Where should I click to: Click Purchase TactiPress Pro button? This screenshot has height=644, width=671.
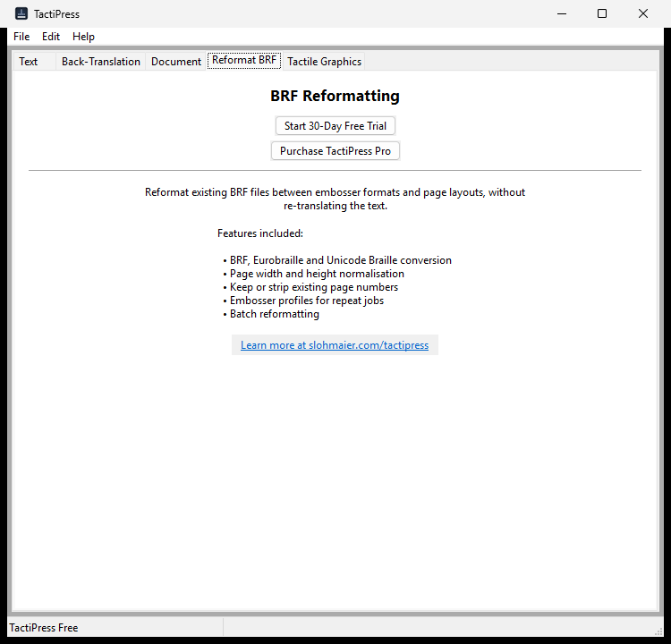tap(335, 151)
